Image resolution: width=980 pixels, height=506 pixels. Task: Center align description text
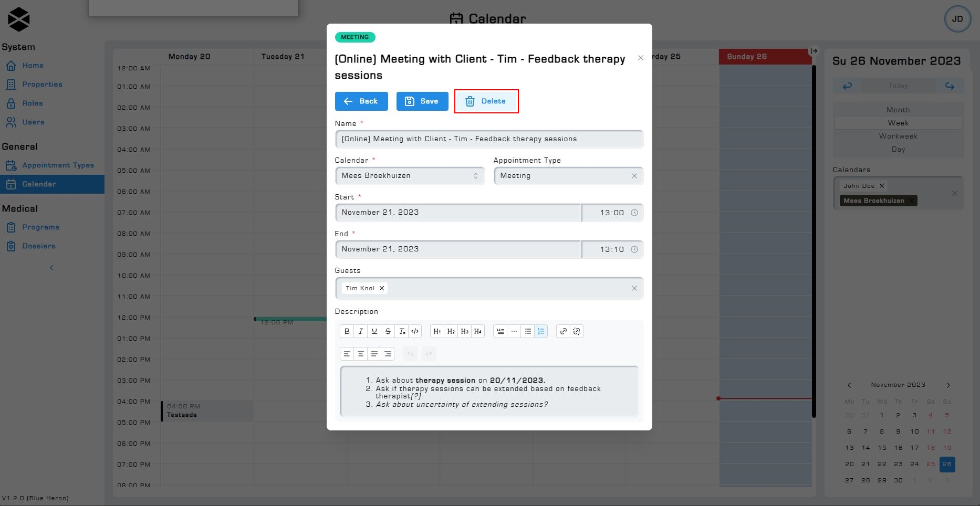point(360,354)
